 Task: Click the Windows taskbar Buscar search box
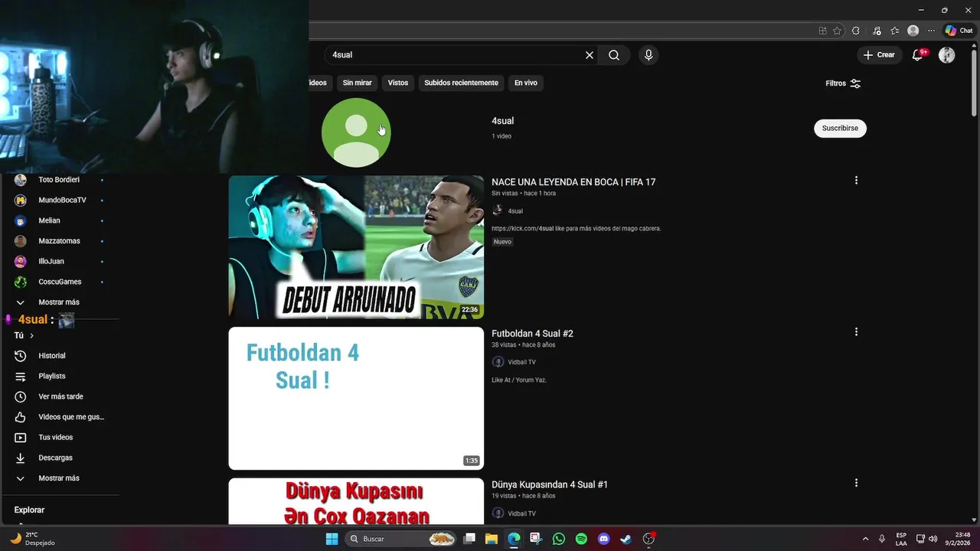click(x=402, y=539)
